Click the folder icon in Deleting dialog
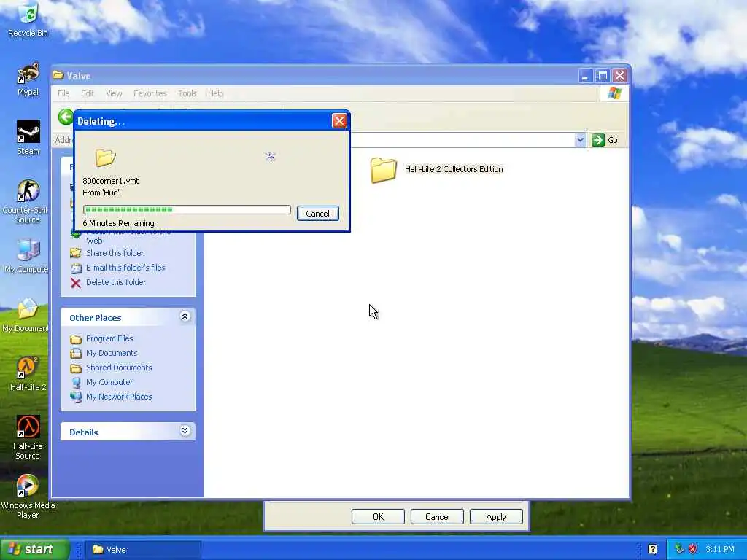The width and height of the screenshot is (747, 560). point(105,157)
